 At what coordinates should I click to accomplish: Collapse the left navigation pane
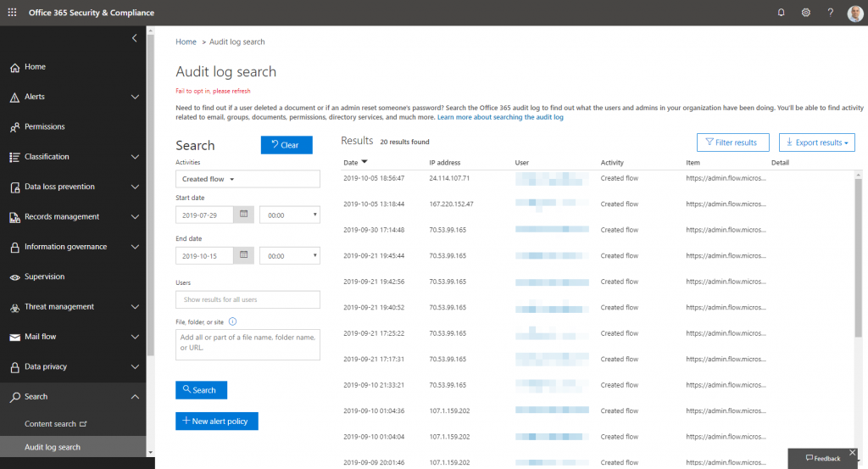tap(134, 38)
